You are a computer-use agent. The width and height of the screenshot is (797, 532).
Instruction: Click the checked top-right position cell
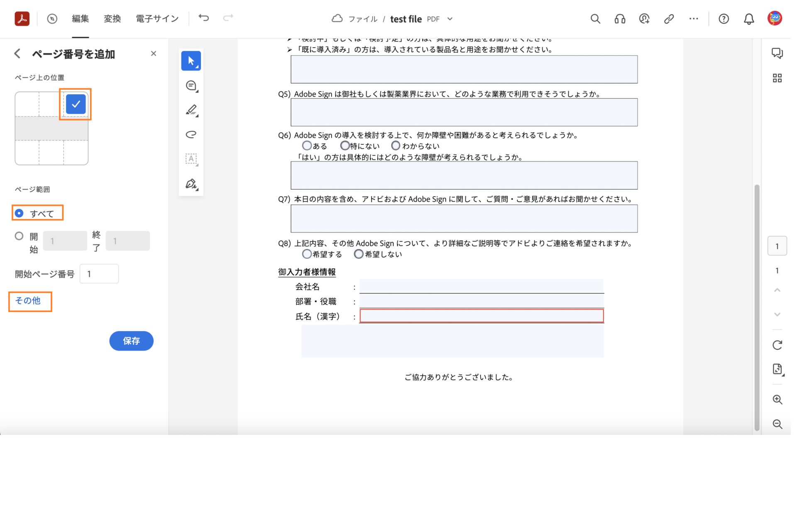[x=76, y=104]
